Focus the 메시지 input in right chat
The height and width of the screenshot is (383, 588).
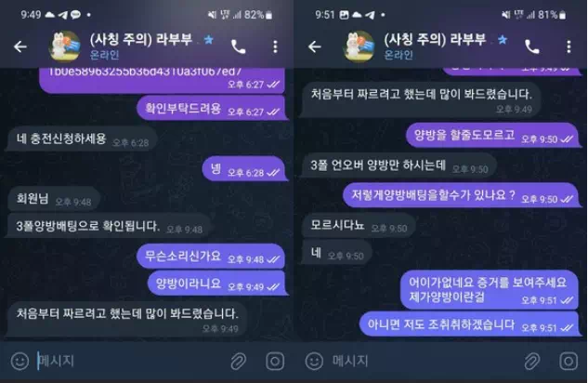(x=424, y=362)
